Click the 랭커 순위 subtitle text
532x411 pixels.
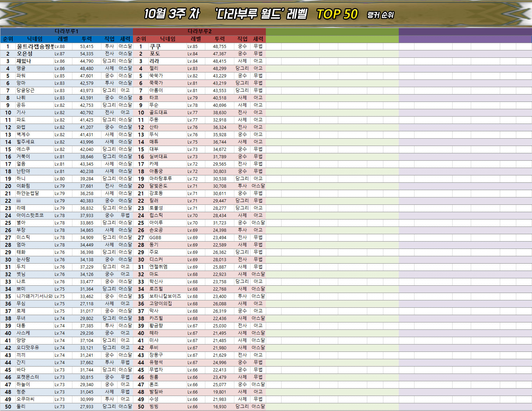click(380, 15)
